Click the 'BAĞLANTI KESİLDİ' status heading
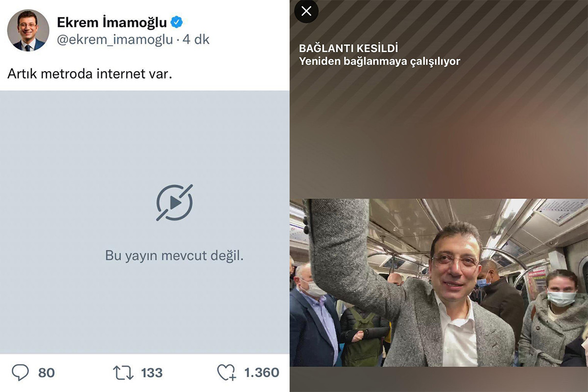 point(348,49)
